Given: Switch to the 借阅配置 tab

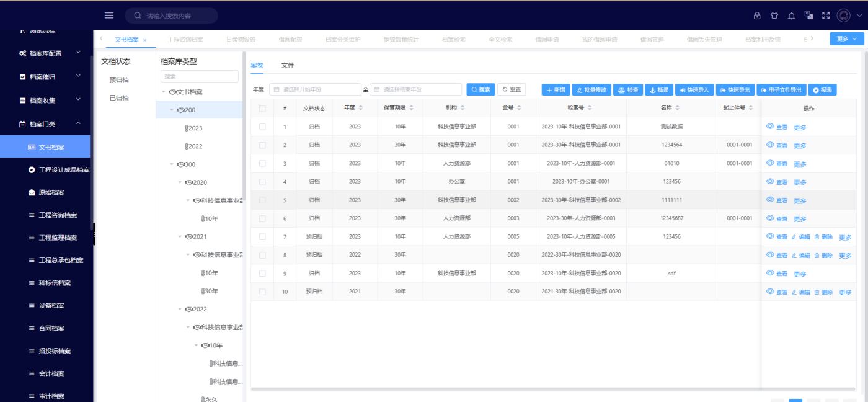Looking at the screenshot, I should coord(290,39).
